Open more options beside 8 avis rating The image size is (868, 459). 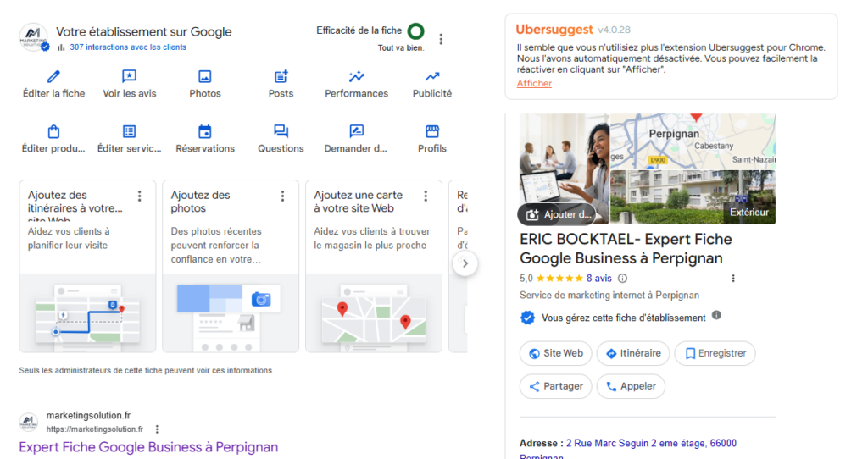pos(733,278)
